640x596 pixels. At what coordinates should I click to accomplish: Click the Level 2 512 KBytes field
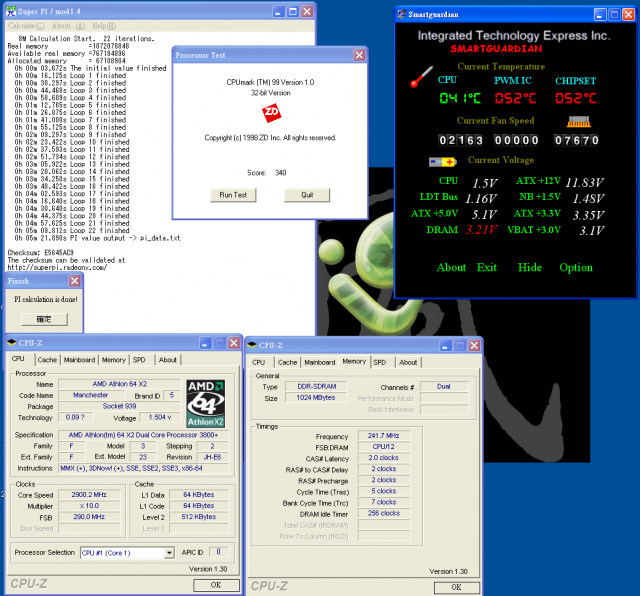click(x=199, y=517)
